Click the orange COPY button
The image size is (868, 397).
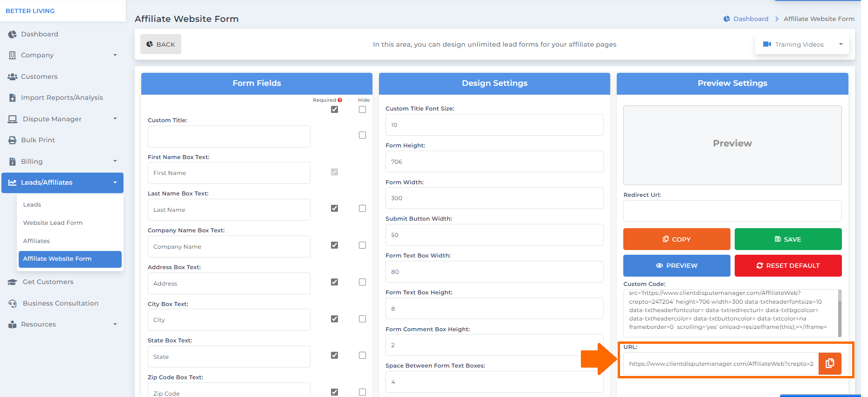tap(677, 239)
